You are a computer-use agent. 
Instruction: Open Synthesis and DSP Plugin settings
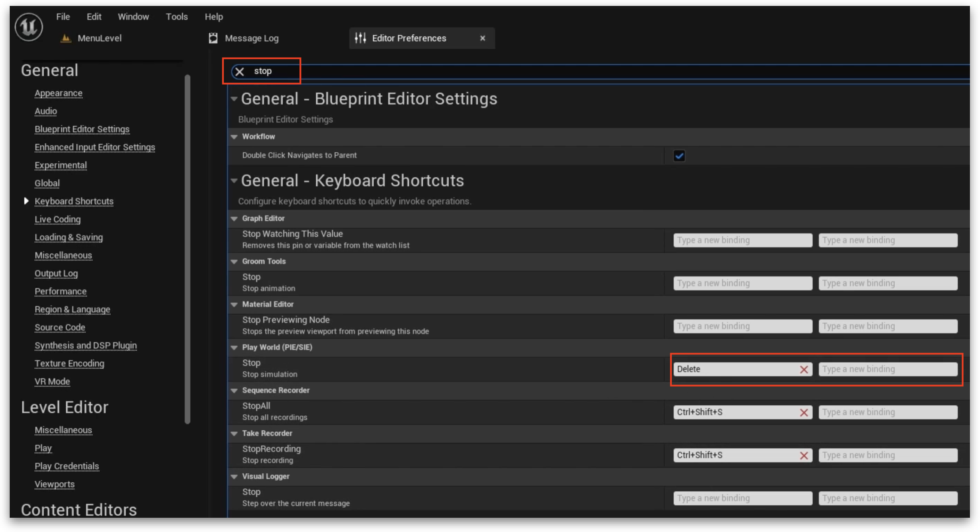click(x=85, y=345)
